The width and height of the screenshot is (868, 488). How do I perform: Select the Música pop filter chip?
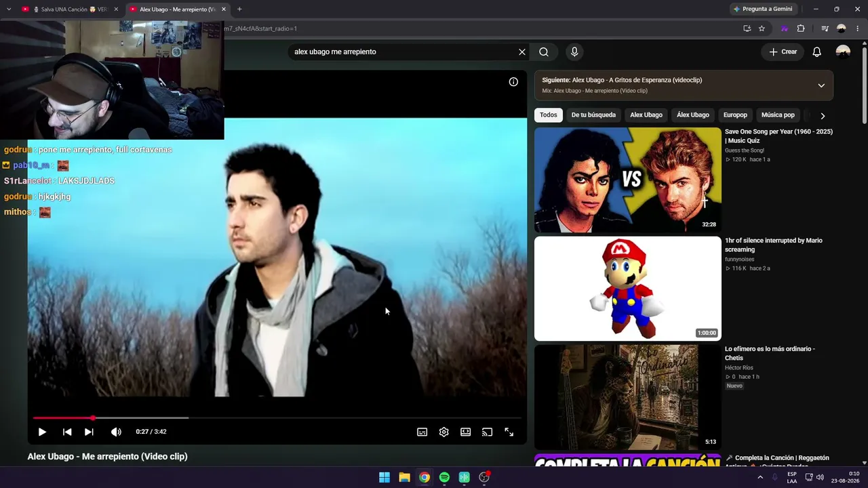click(x=778, y=115)
